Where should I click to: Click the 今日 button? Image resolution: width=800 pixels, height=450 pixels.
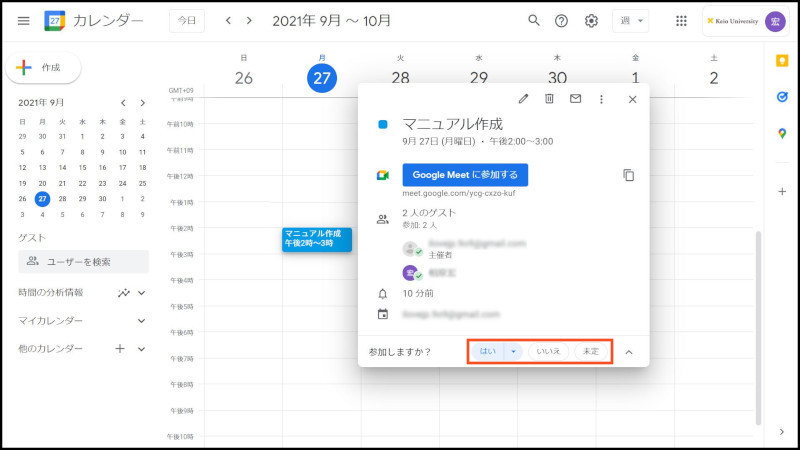coord(187,21)
